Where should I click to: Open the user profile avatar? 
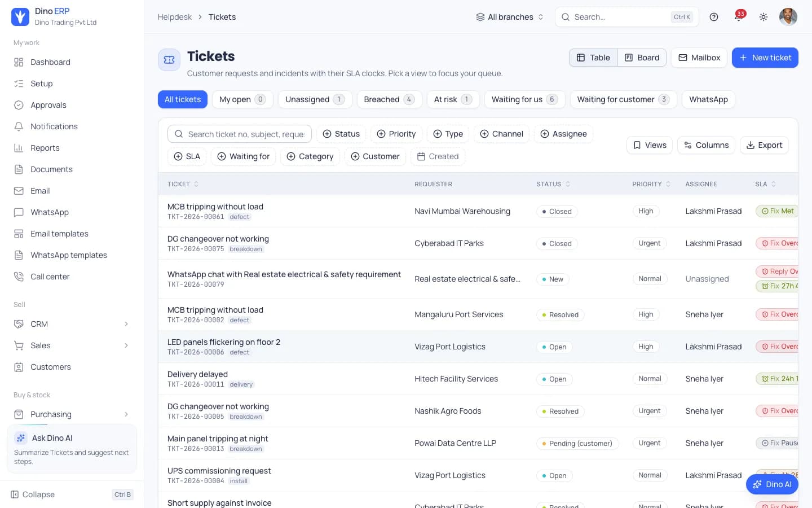pyautogui.click(x=788, y=17)
